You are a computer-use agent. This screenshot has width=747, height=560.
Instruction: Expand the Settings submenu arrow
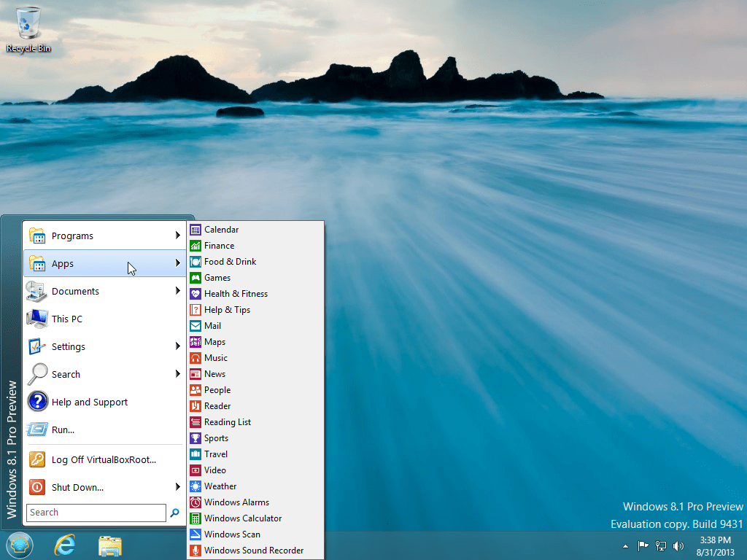[x=177, y=346]
